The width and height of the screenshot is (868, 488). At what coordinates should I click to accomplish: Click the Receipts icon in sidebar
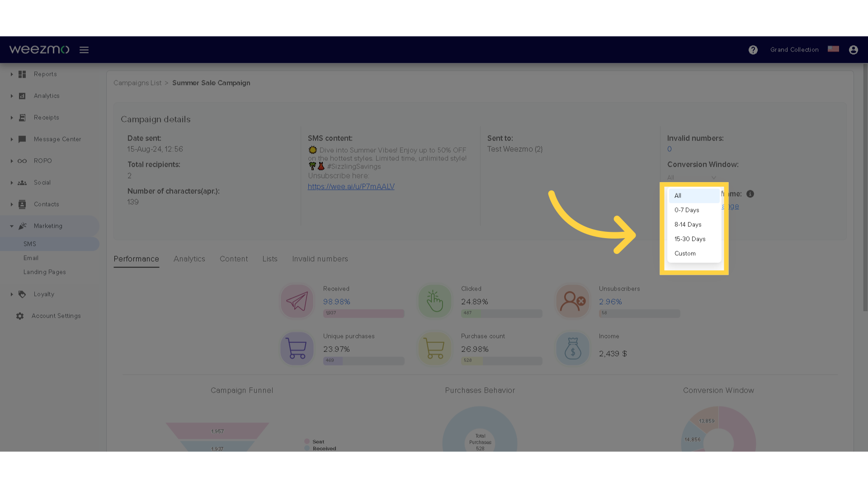coord(22,117)
